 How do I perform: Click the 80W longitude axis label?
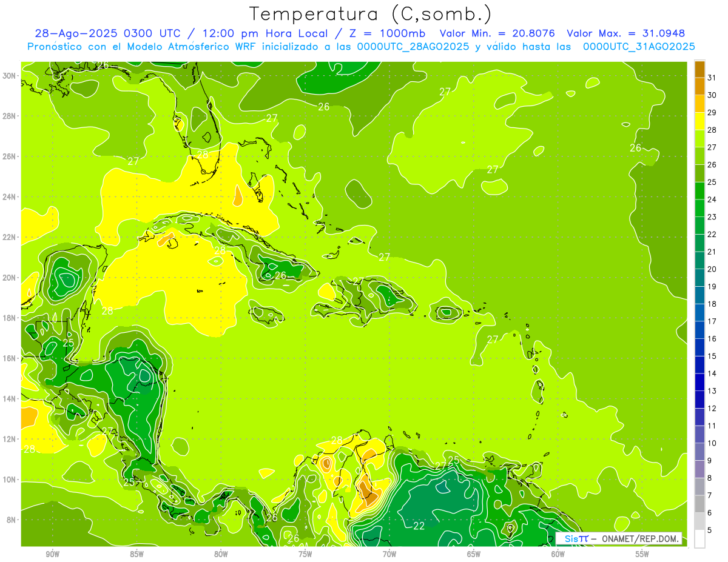(x=221, y=554)
